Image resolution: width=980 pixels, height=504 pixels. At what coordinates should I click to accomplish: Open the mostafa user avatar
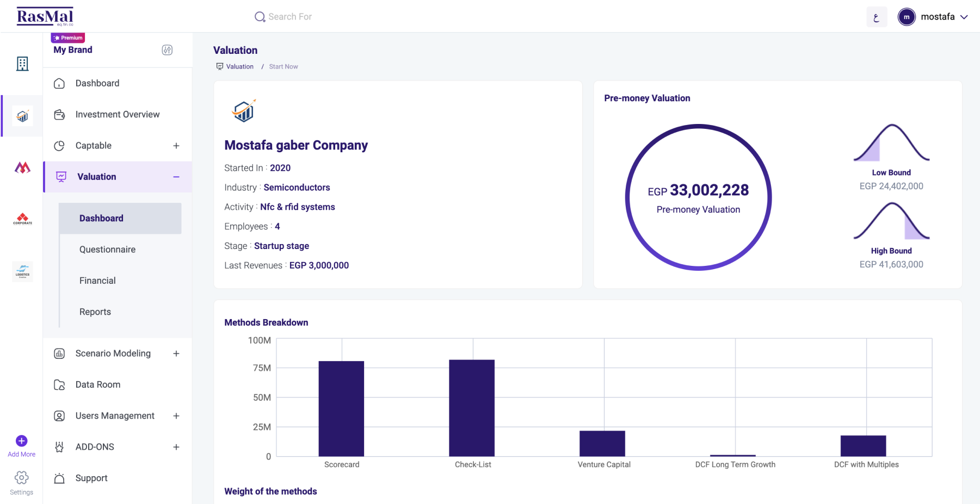point(907,17)
